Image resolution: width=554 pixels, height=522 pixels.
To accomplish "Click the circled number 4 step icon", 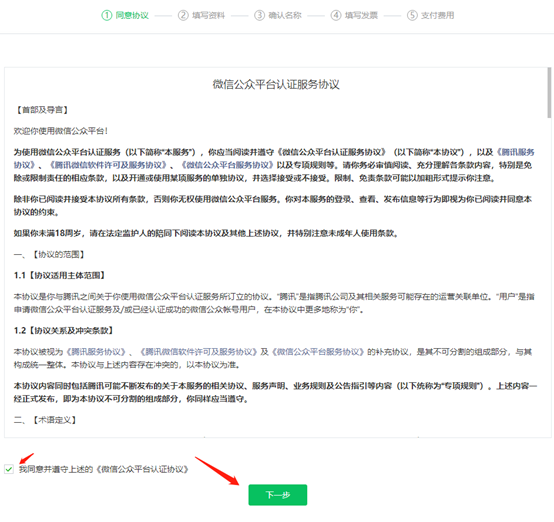I will 336,15.
